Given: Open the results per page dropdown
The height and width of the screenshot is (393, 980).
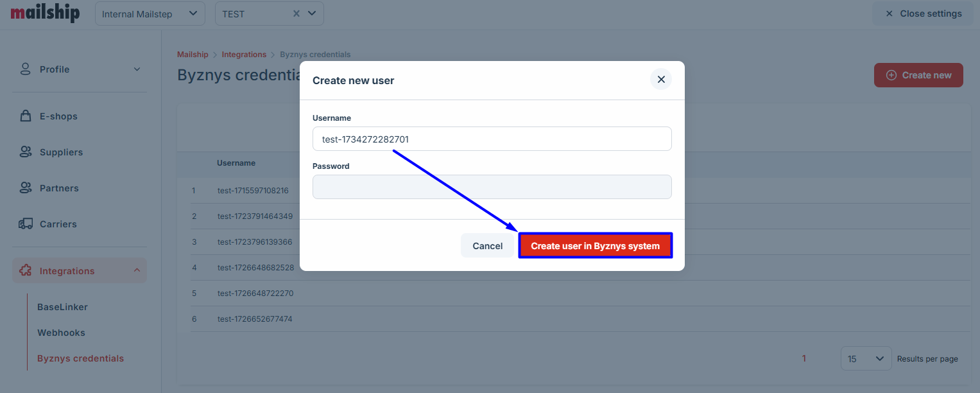Looking at the screenshot, I should [x=866, y=359].
